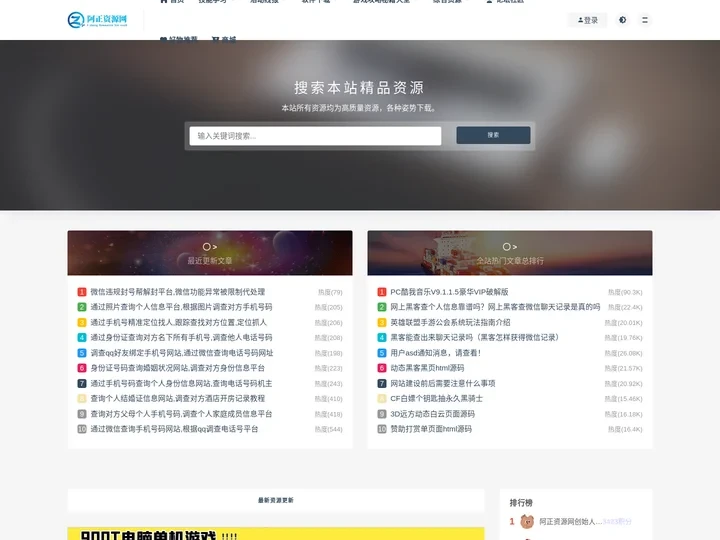Open article 通过微信查询手机号码网站
The height and width of the screenshot is (540, 720).
click(174, 429)
